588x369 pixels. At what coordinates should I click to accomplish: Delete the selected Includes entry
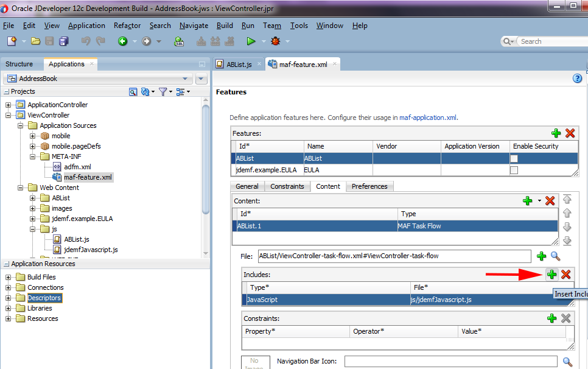565,275
